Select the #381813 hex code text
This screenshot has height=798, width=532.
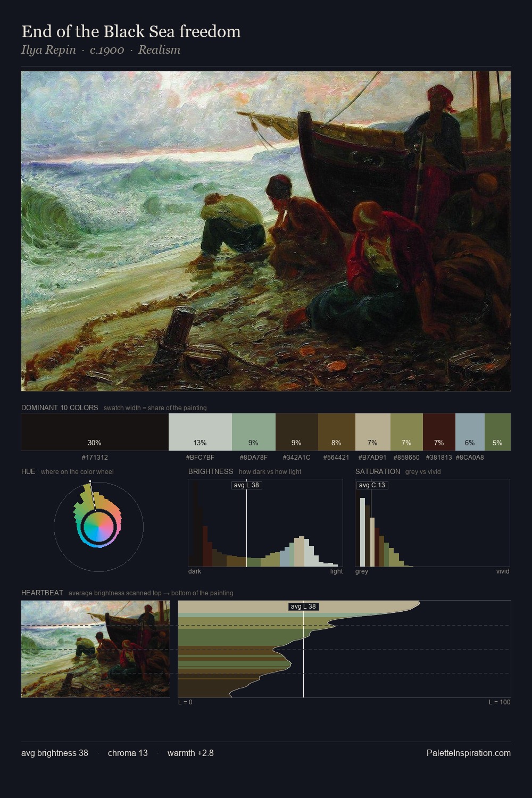point(439,458)
